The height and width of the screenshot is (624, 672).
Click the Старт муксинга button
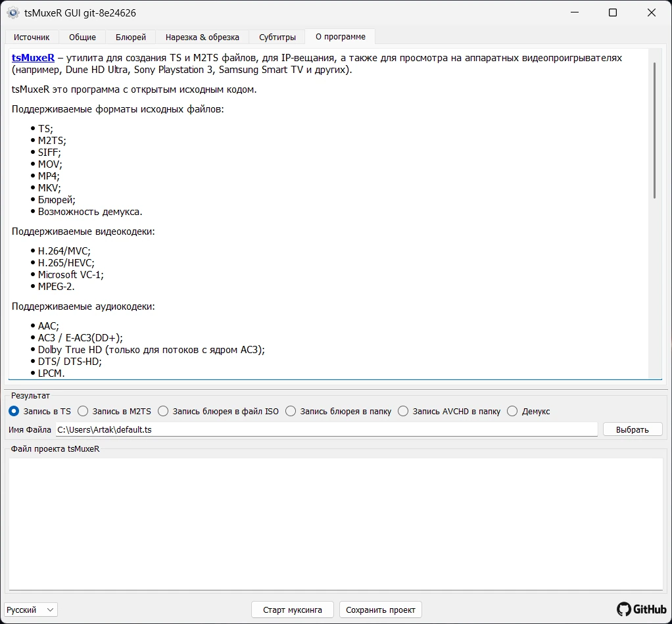(293, 610)
